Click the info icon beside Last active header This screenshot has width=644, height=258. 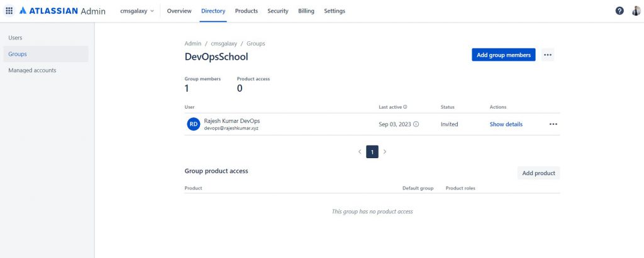405,107
